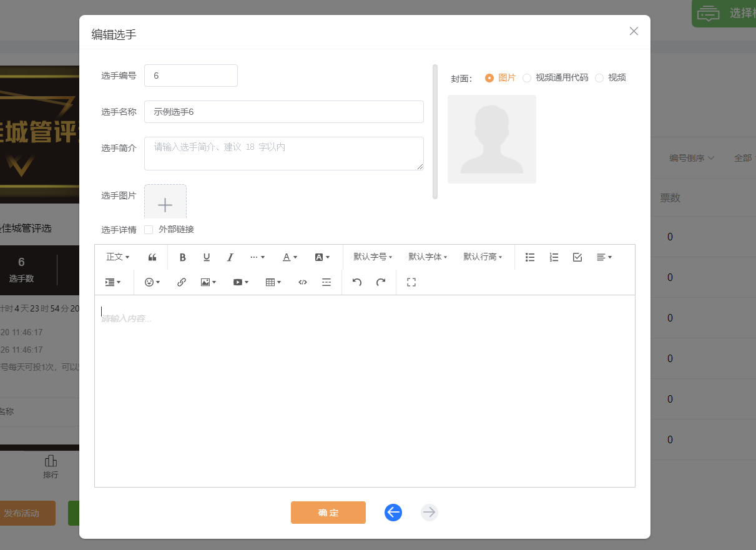This screenshot has height=550, width=756.
Task: Enable the 外部链接 checkbox
Action: (149, 230)
